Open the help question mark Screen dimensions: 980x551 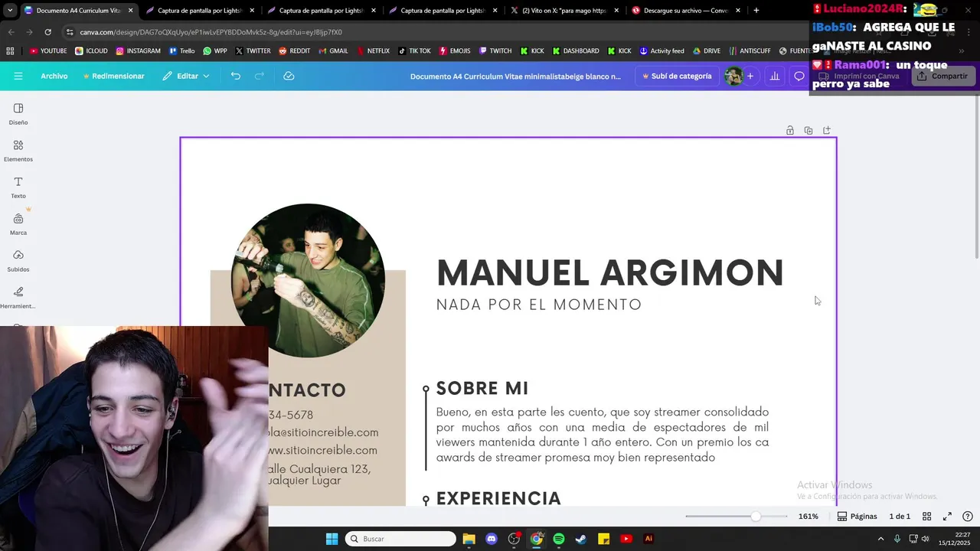968,517
